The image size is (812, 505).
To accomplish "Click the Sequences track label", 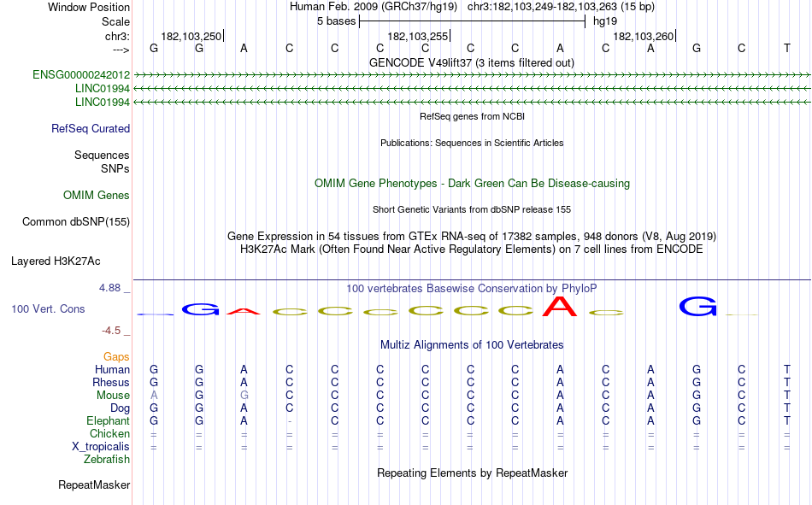I will [x=102, y=155].
